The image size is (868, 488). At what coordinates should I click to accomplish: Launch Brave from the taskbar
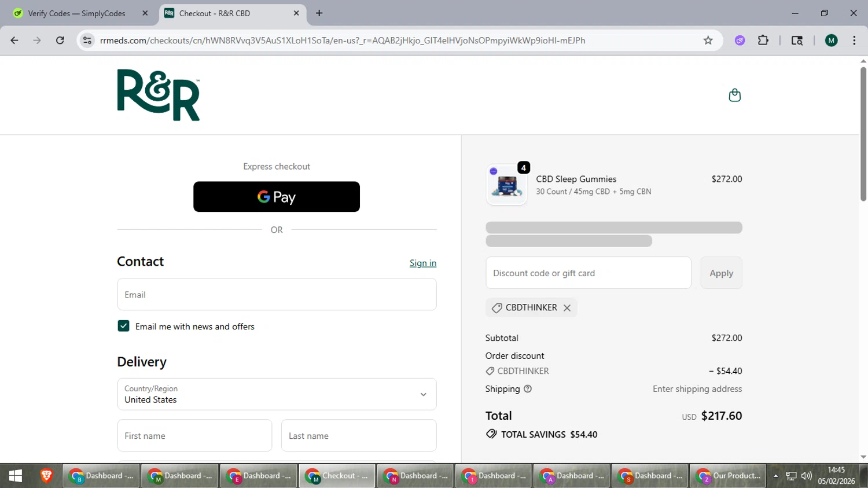(x=46, y=476)
